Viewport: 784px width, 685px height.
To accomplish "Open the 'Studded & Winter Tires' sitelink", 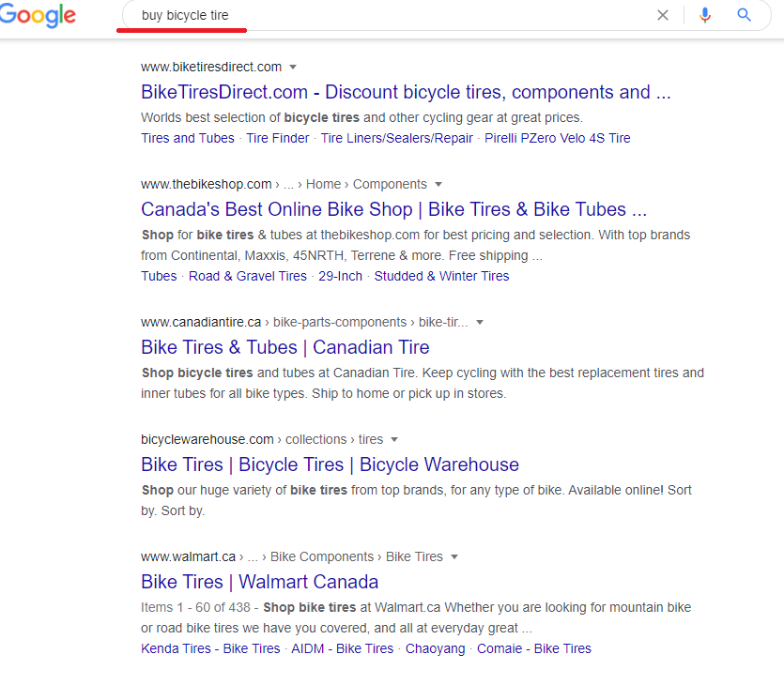I will [x=441, y=276].
